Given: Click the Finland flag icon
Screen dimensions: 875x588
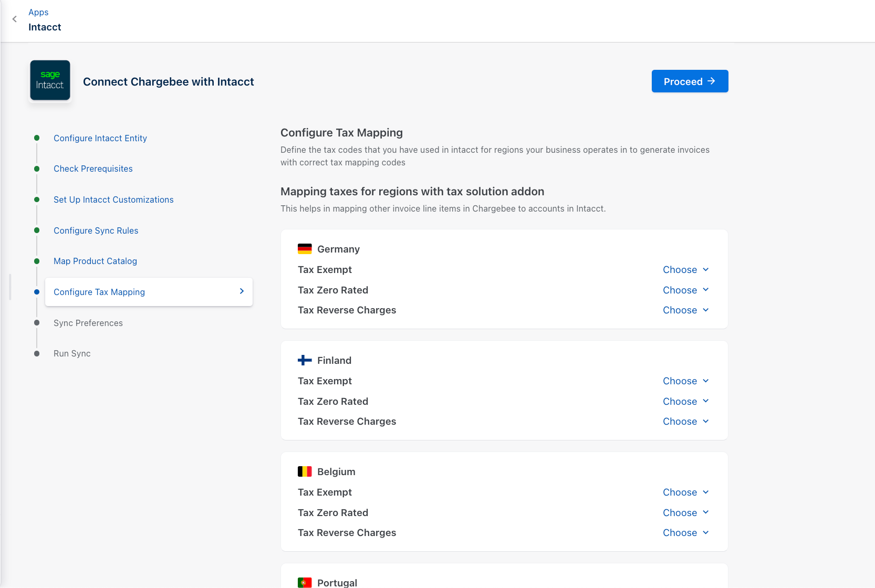Looking at the screenshot, I should (x=305, y=360).
